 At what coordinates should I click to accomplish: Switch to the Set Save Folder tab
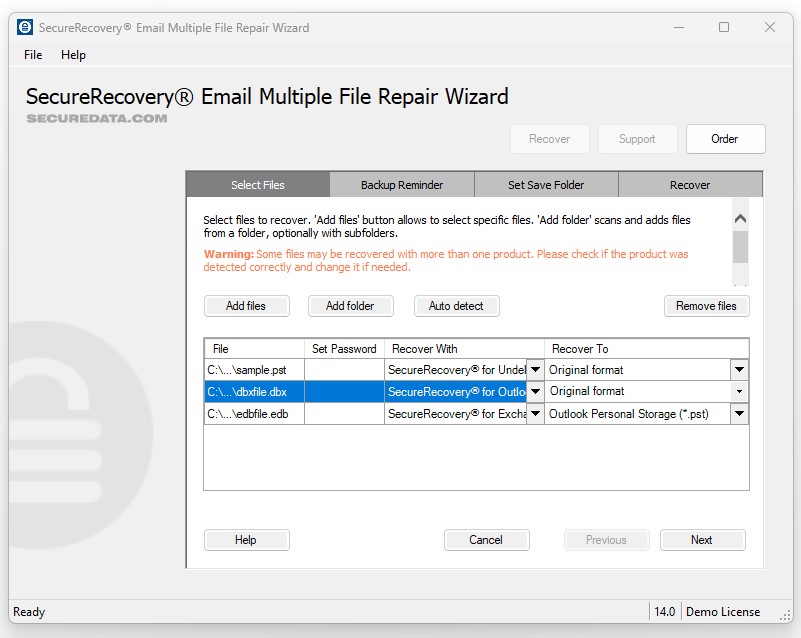point(546,185)
